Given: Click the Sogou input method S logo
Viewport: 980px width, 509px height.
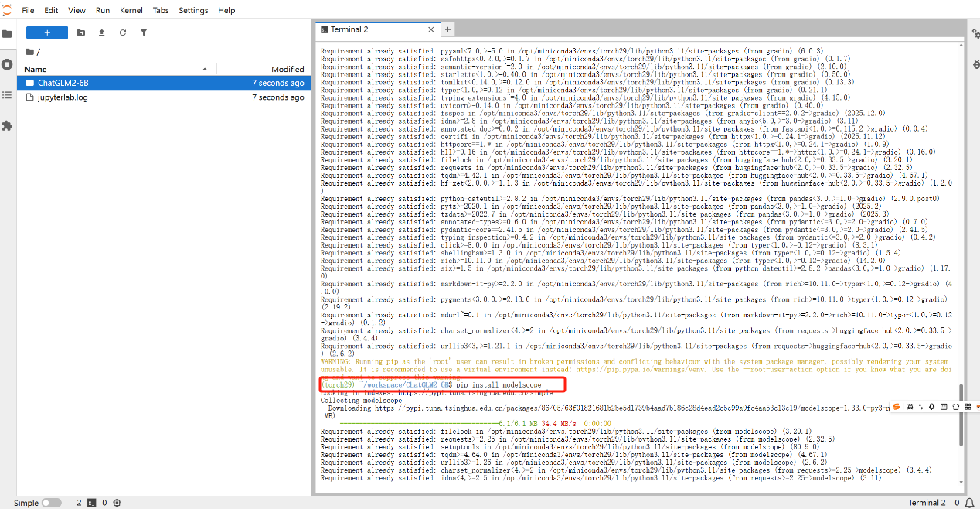Looking at the screenshot, I should (x=896, y=407).
